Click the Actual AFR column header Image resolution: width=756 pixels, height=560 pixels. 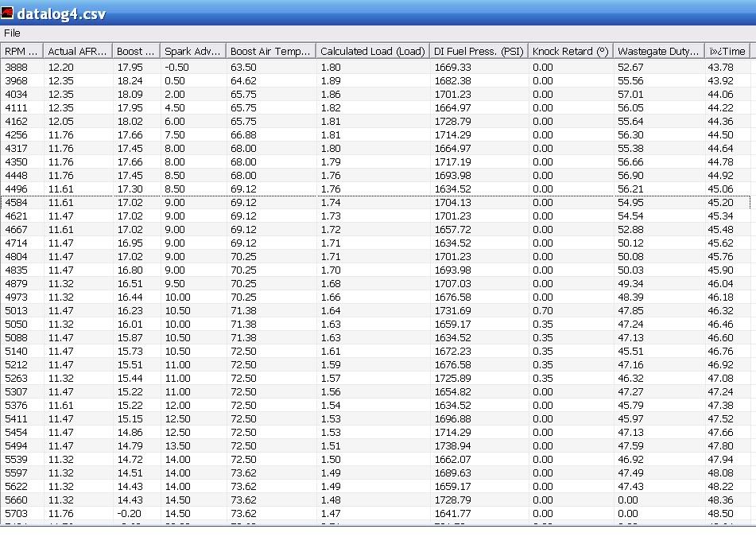point(77,51)
